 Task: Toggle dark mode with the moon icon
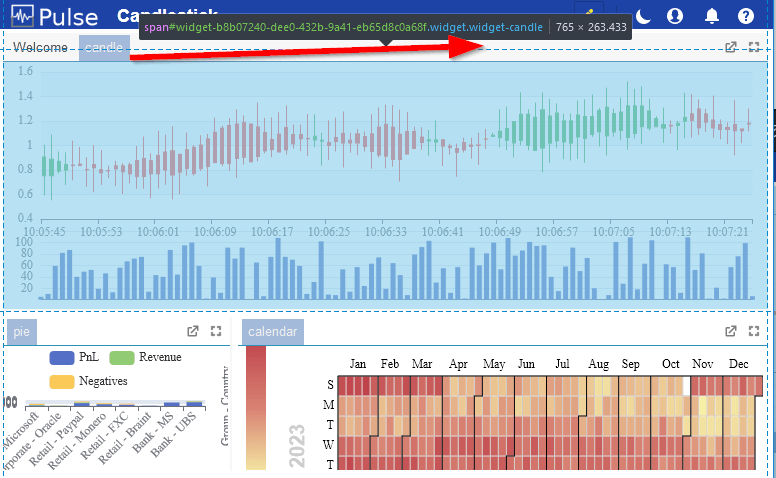tap(642, 16)
